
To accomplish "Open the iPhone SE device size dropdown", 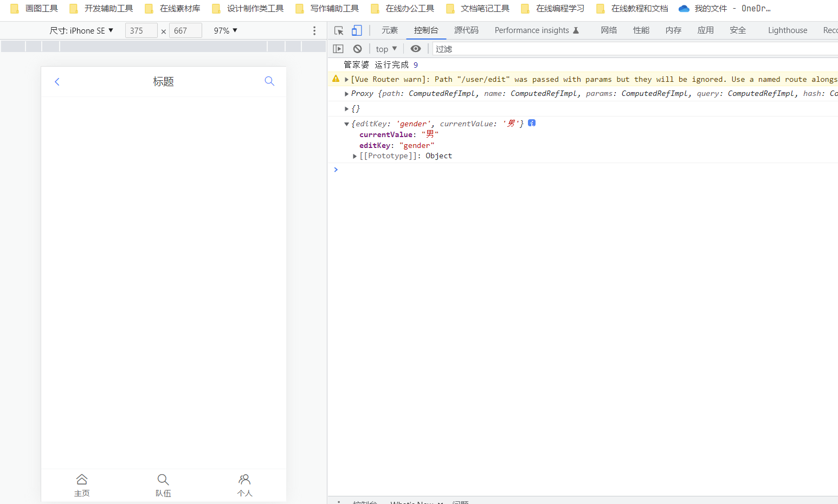I will click(x=81, y=31).
